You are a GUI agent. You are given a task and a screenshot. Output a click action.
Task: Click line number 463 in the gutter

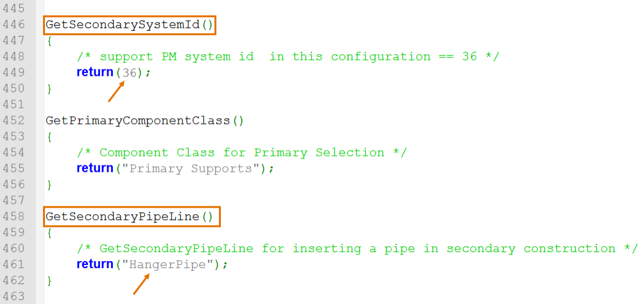tap(13, 296)
